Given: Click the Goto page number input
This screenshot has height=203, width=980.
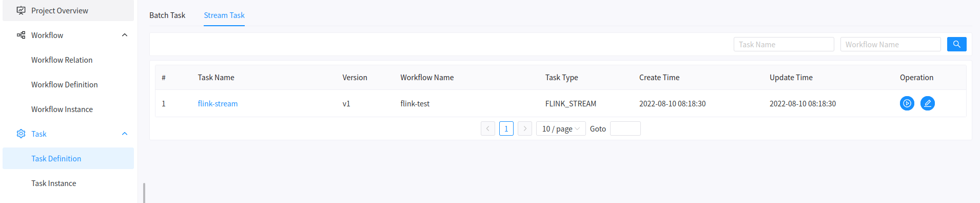Looking at the screenshot, I should (625, 128).
